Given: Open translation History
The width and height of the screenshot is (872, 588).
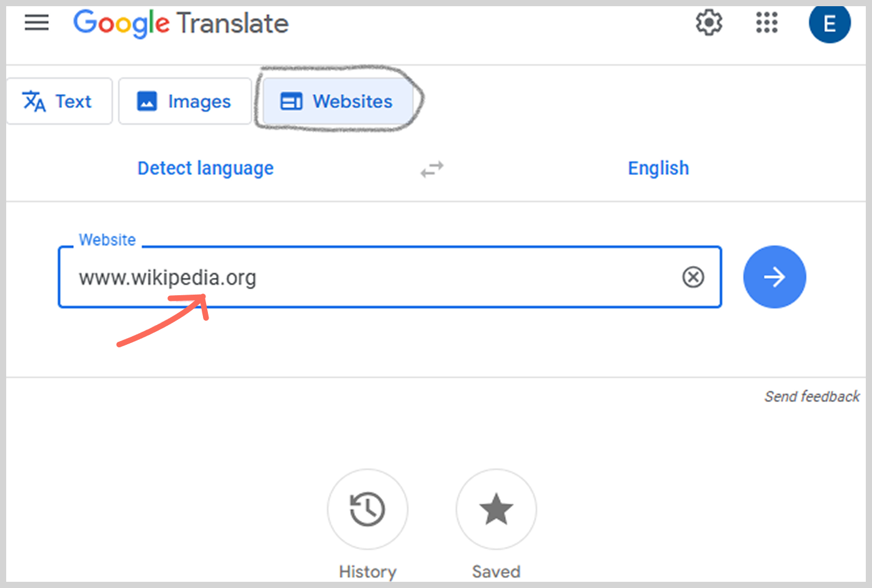Looking at the screenshot, I should coord(367,509).
